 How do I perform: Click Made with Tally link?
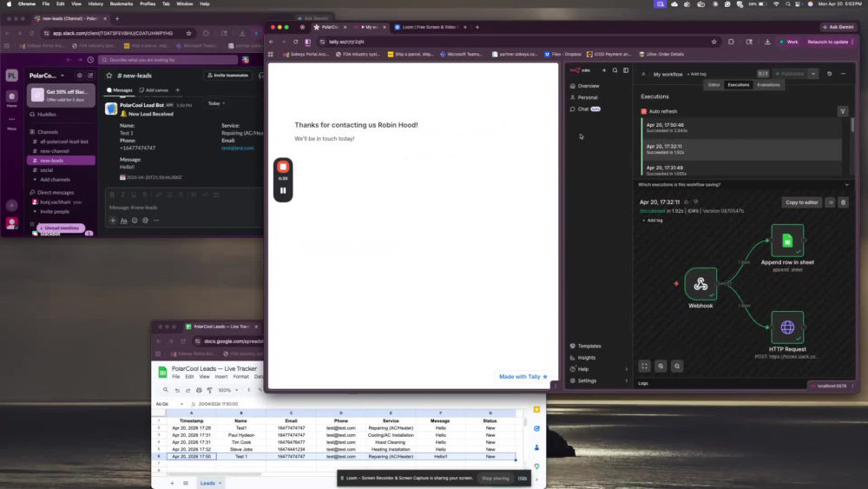(x=523, y=377)
